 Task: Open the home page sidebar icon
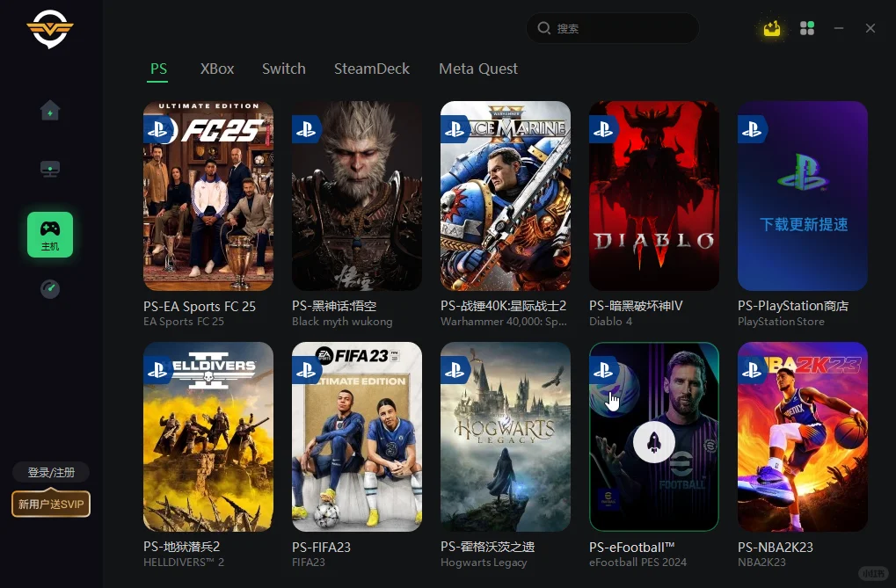tap(50, 110)
